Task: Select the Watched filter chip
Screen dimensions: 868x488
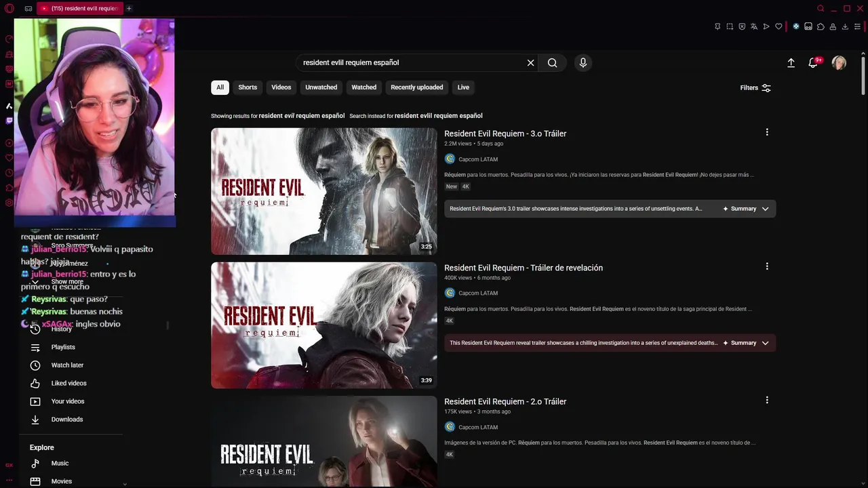Action: tap(363, 87)
